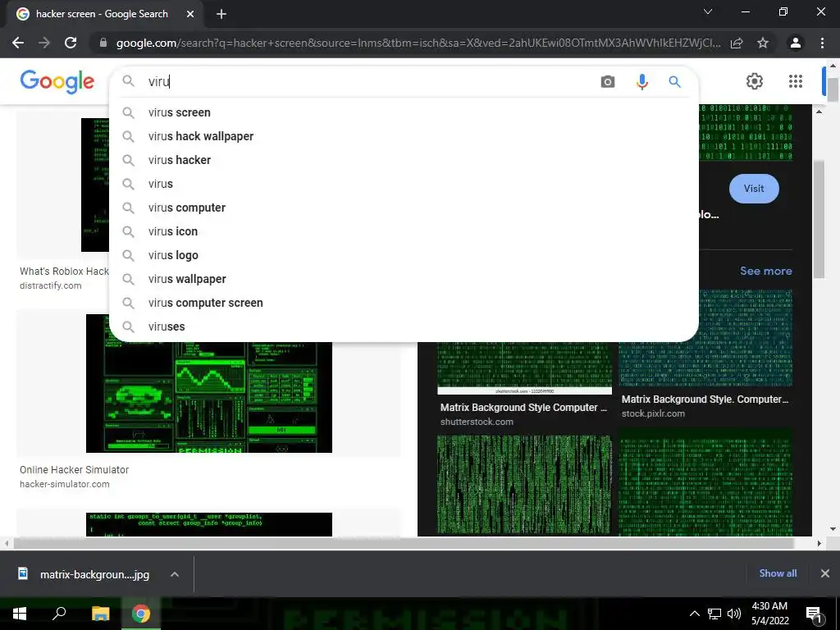Open search by image camera icon
The image size is (840, 630).
608,81
